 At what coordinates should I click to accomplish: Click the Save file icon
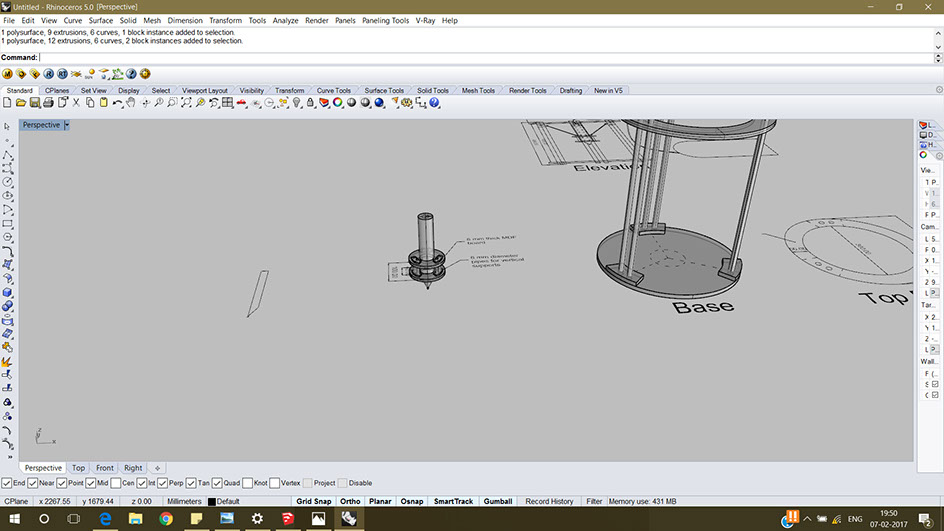click(35, 103)
